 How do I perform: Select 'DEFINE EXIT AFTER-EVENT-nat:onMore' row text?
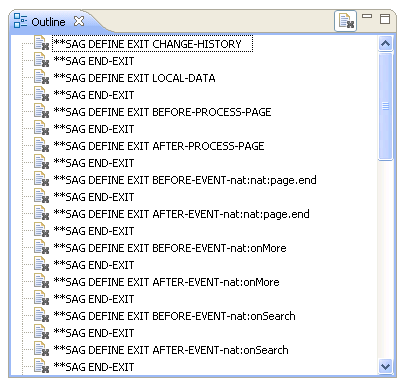[x=166, y=282]
